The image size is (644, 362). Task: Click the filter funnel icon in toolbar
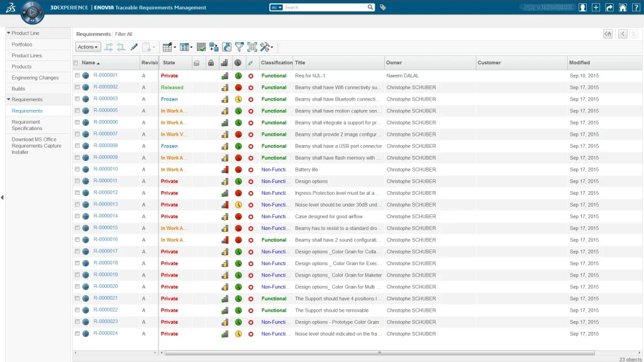[239, 47]
